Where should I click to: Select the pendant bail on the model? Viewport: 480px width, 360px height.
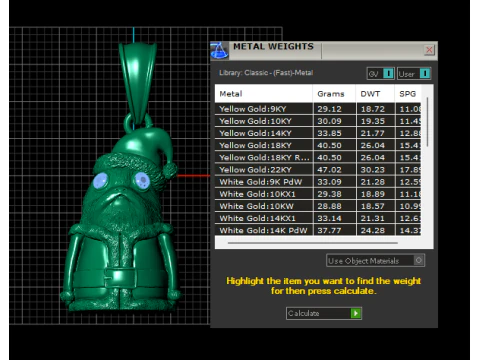pos(137,82)
